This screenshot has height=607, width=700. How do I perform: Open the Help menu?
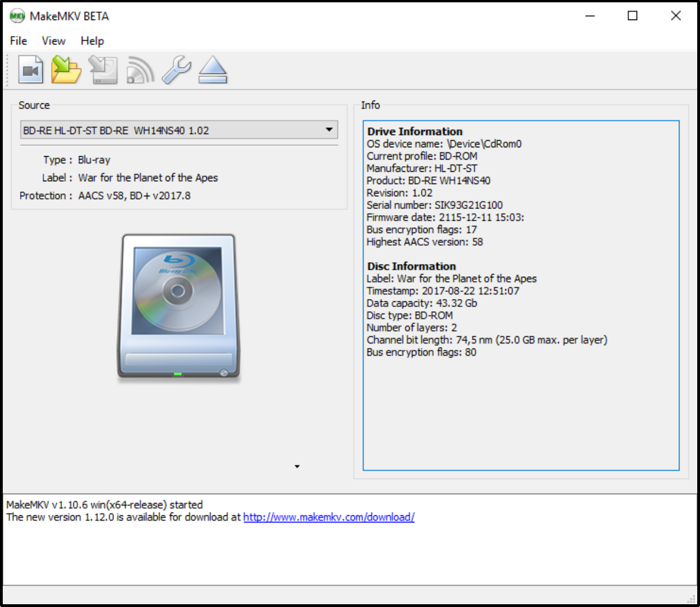[x=92, y=41]
